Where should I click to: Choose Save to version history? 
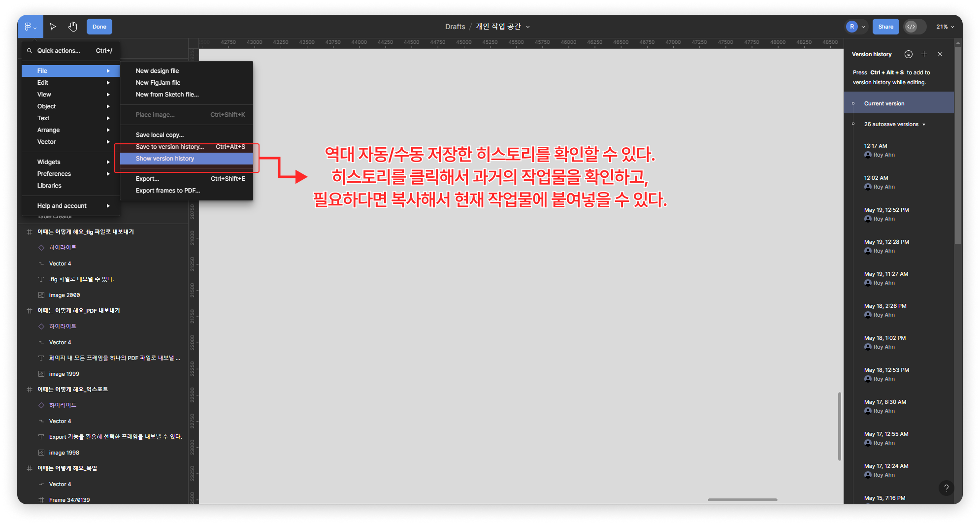(187, 147)
